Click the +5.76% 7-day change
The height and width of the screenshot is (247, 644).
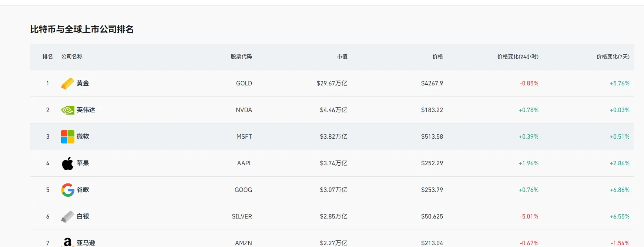(x=620, y=84)
